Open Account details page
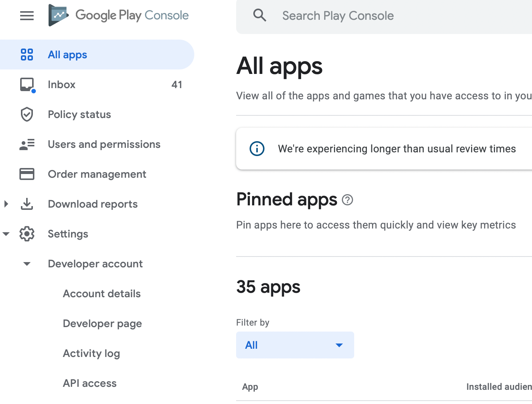The height and width of the screenshot is (404, 532). point(102,293)
